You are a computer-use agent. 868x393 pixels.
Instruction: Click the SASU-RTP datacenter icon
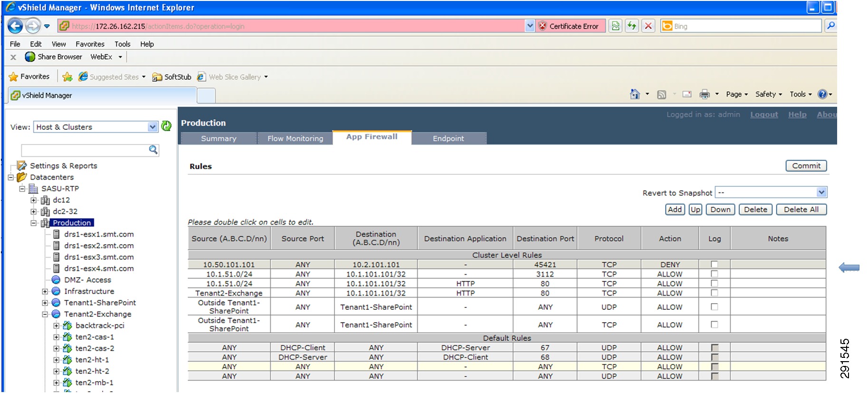tap(33, 189)
